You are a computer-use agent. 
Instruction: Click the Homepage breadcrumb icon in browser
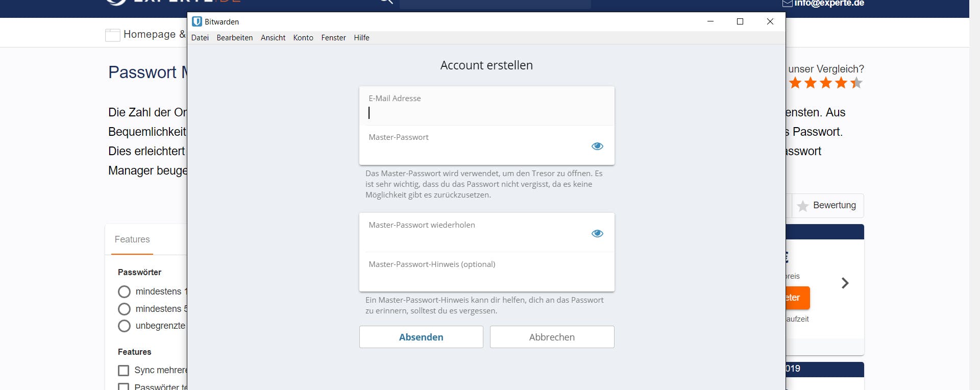(112, 35)
